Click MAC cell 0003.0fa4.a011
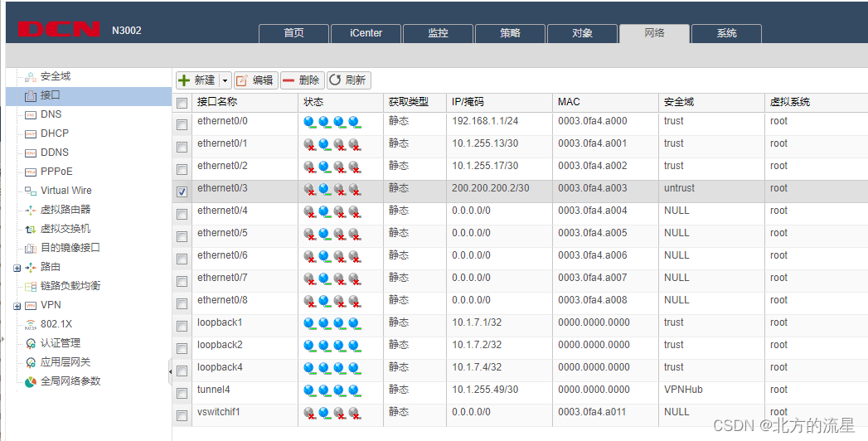 click(592, 412)
